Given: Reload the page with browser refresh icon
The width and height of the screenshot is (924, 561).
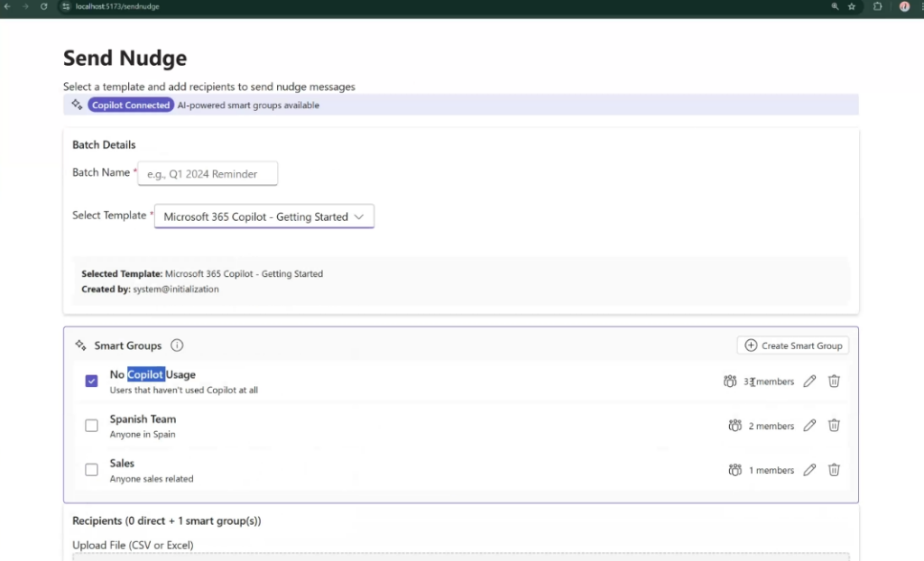Looking at the screenshot, I should pos(43,6).
